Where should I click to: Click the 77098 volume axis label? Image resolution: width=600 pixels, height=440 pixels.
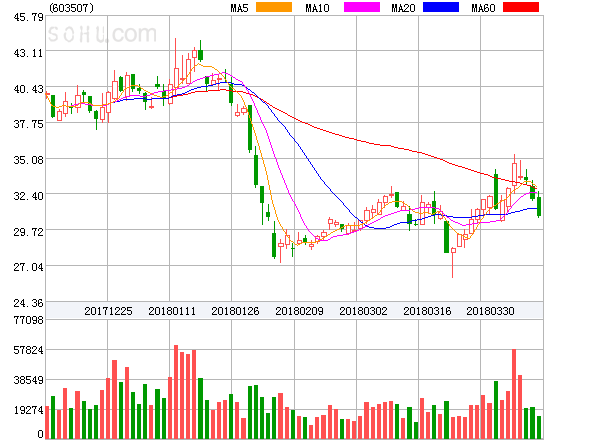[28, 320]
